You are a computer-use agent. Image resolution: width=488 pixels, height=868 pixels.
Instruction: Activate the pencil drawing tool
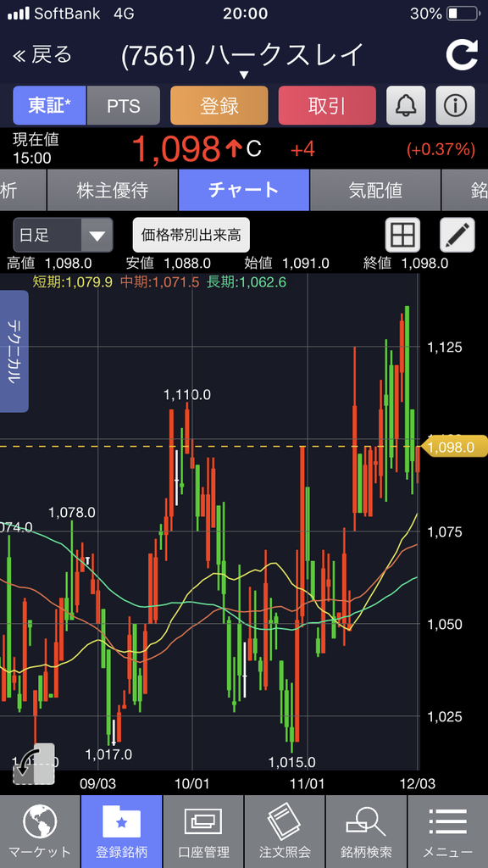pos(457,236)
